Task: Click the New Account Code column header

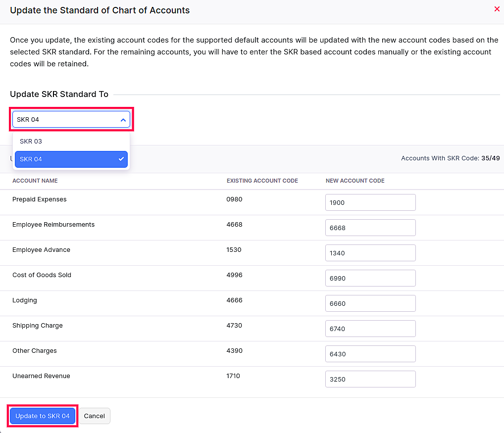Action: 355,181
